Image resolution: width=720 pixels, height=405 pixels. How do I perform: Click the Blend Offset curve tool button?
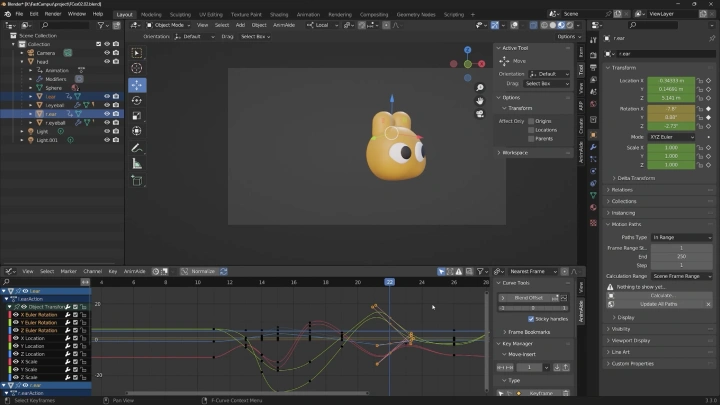pos(529,298)
